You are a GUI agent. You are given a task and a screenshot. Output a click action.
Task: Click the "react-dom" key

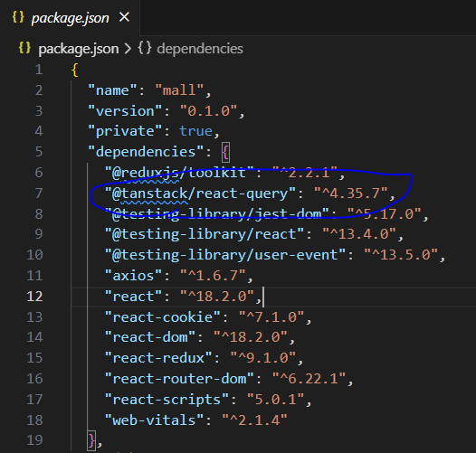tap(150, 337)
